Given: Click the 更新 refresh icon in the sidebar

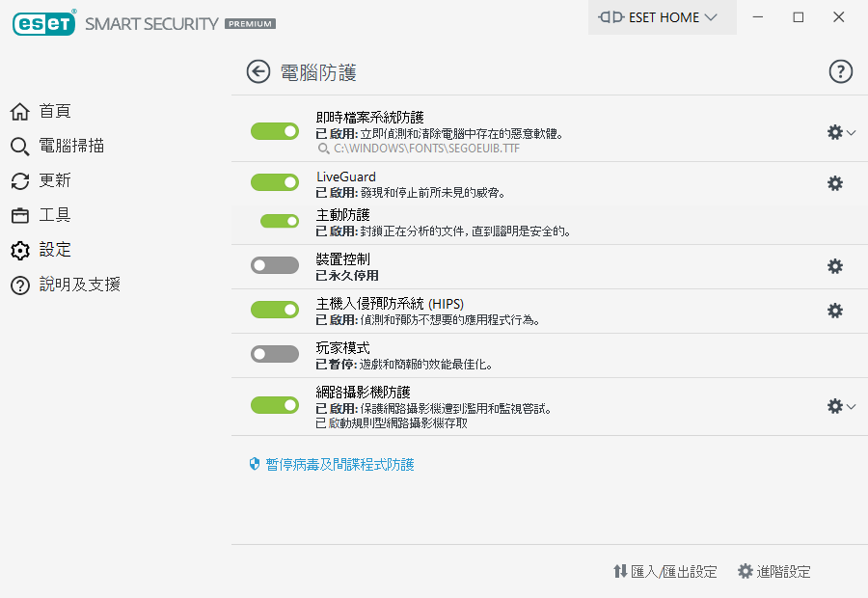Looking at the screenshot, I should [19, 181].
